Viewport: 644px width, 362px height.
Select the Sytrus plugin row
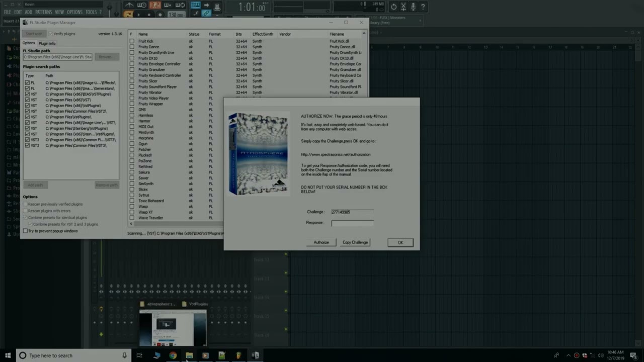click(175, 195)
